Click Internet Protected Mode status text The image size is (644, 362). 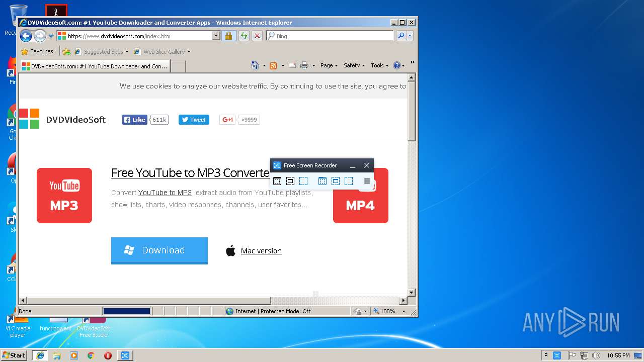click(273, 311)
